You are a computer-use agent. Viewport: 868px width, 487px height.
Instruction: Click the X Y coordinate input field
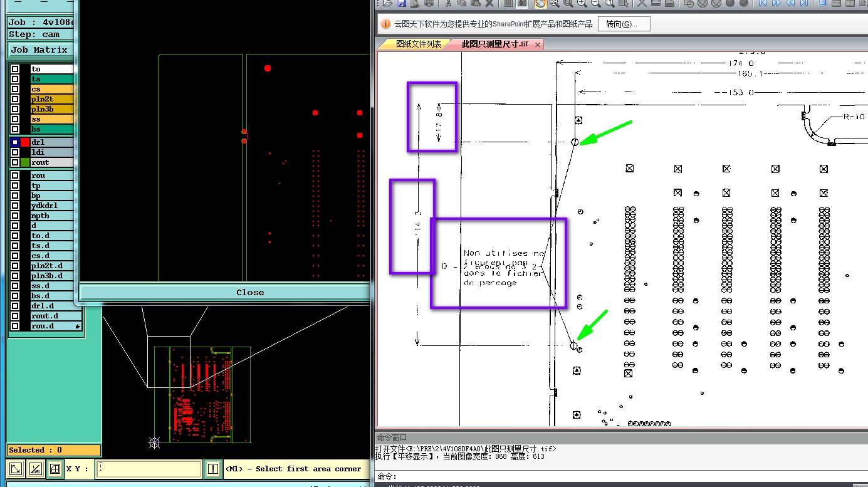coord(149,468)
